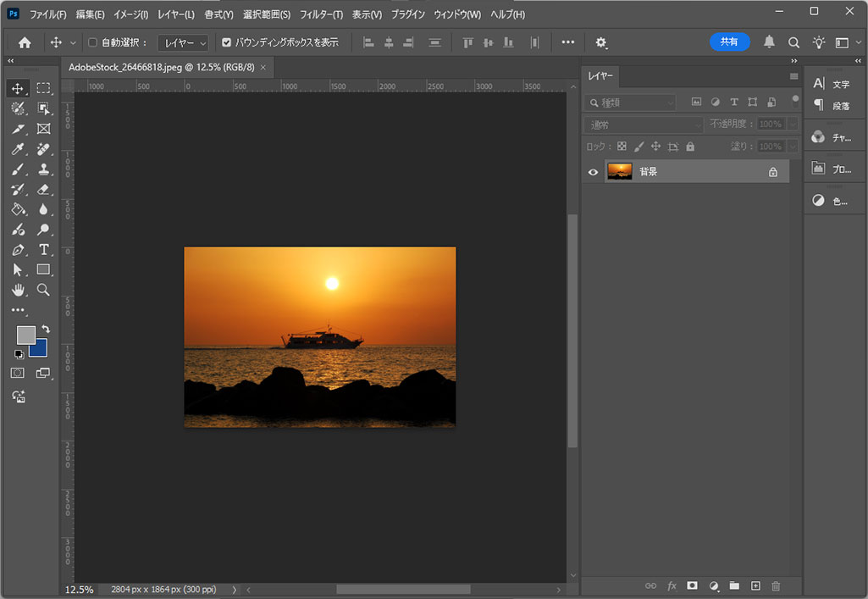
Task: Select the Clone Stamp tool
Action: click(x=44, y=169)
